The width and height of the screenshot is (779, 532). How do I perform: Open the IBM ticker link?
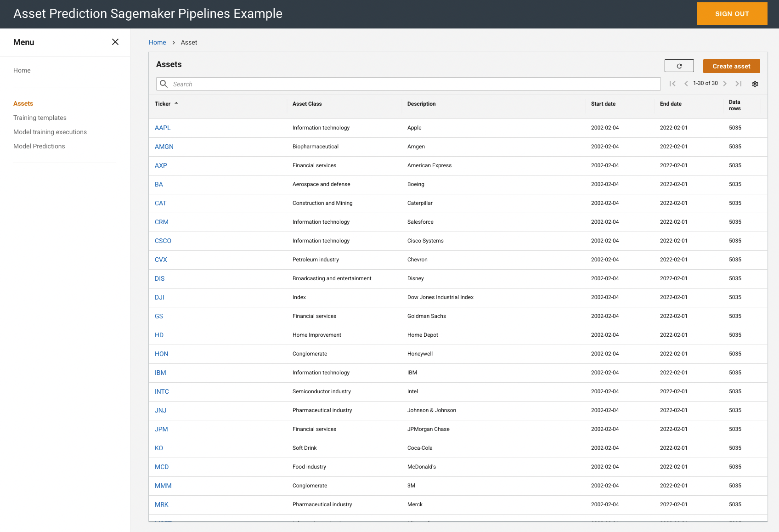tap(160, 373)
